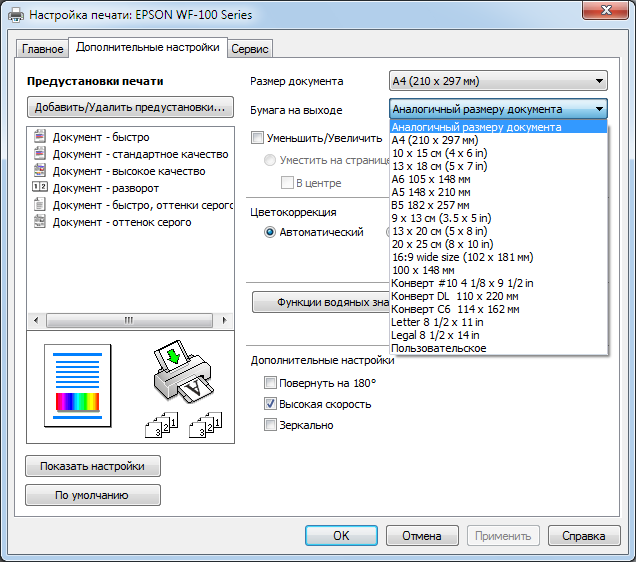Enable the 'Зеркально' checkbox
Image resolution: width=636 pixels, height=562 pixels.
coord(270,425)
